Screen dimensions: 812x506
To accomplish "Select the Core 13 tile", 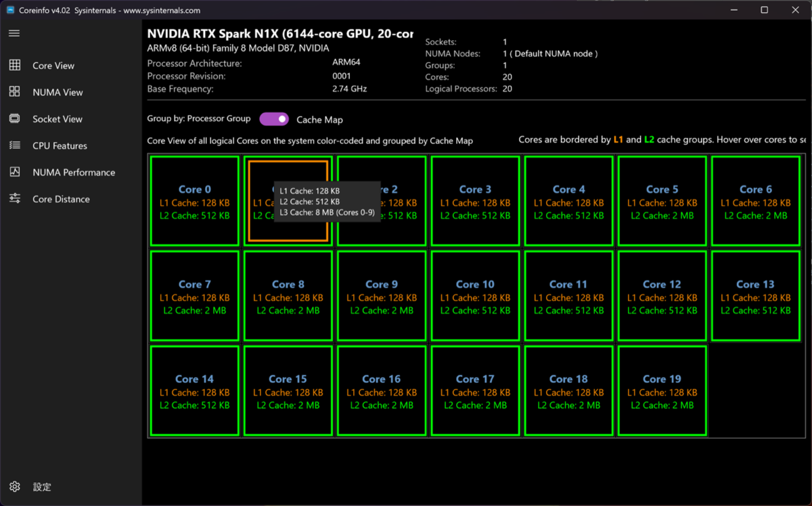I will coord(755,296).
